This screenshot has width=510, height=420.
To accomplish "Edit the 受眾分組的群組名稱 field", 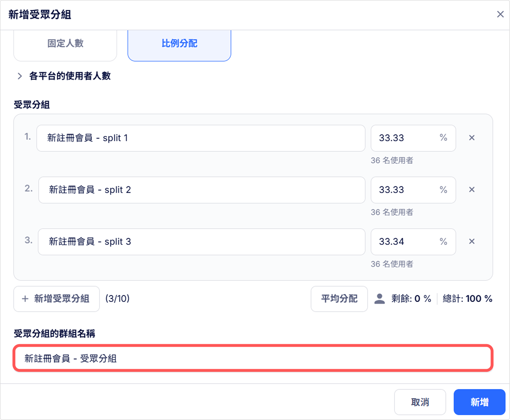I will tap(253, 358).
